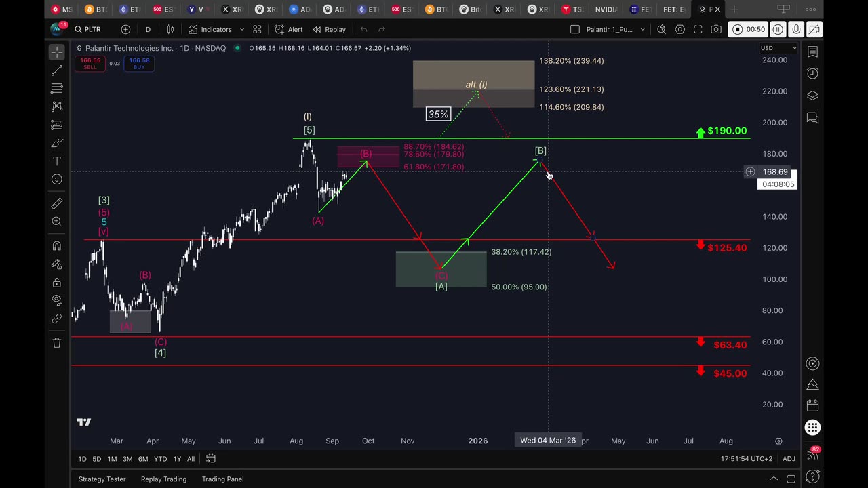Remove drawings with the trash icon
This screenshot has width=868, height=488.
point(57,343)
